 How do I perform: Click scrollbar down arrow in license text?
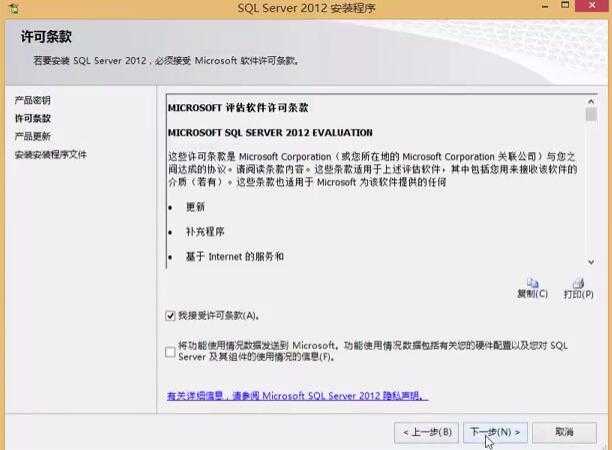[x=591, y=262]
